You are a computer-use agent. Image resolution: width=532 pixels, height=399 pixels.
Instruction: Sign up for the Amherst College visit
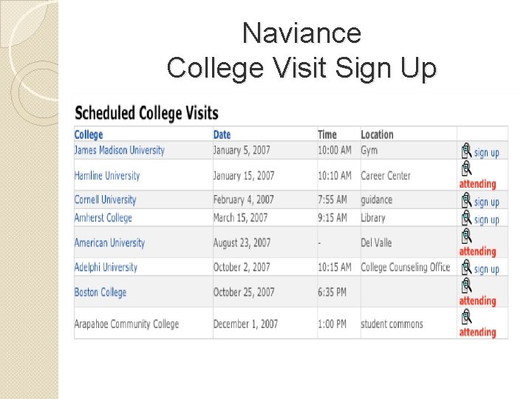[486, 220]
